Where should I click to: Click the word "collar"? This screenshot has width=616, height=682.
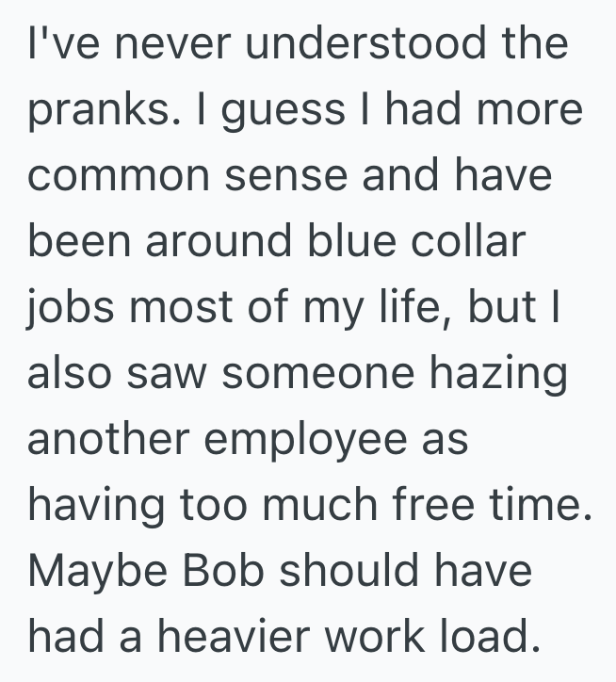[x=473, y=243]
